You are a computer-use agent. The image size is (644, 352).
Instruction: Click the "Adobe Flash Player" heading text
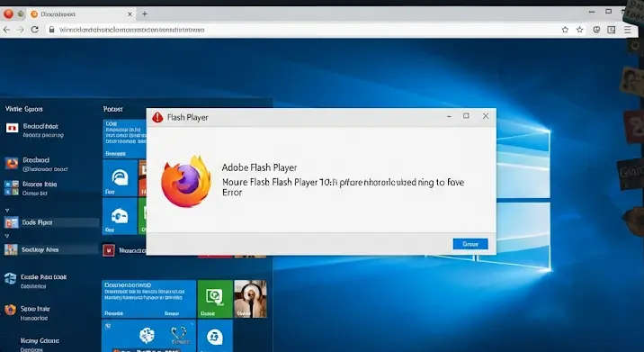pyautogui.click(x=259, y=167)
